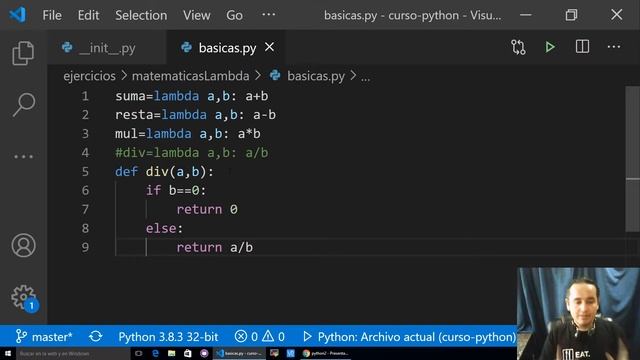Run Python file with green play button
The height and width of the screenshot is (360, 640).
550,47
